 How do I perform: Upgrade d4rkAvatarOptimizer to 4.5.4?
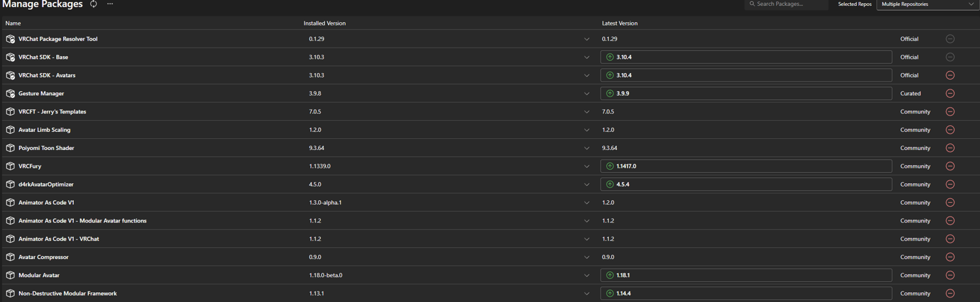click(x=746, y=185)
